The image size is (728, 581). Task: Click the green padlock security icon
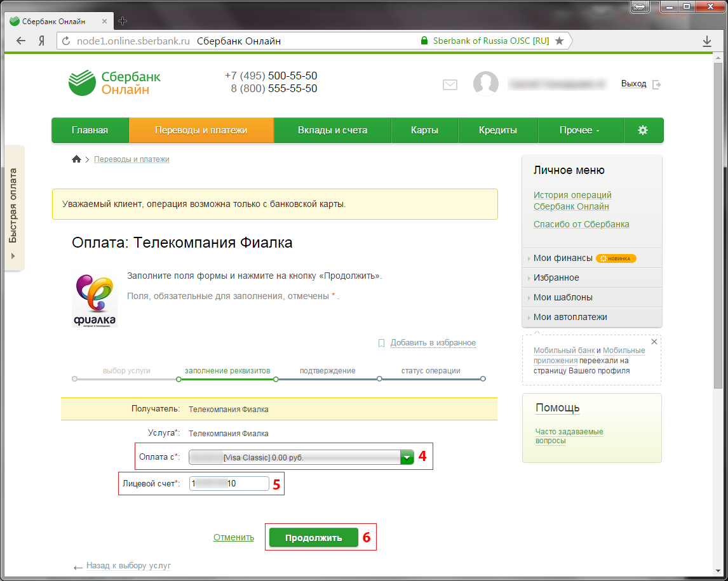(x=424, y=41)
